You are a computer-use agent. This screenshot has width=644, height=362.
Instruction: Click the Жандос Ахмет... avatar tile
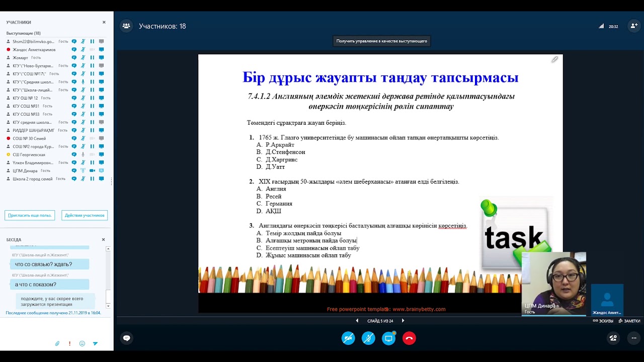point(607,300)
